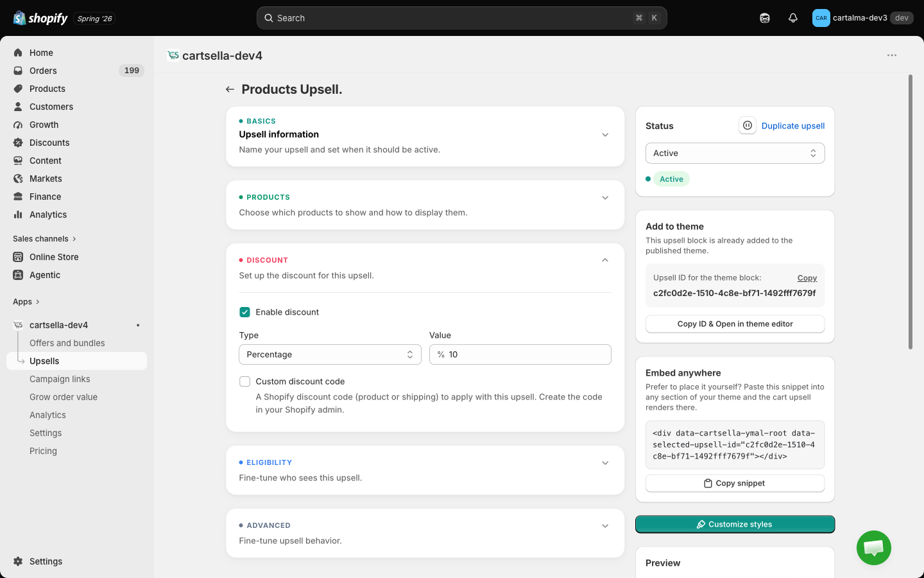Click the Customers person icon
Viewport: 924px width, 578px height.
point(18,107)
